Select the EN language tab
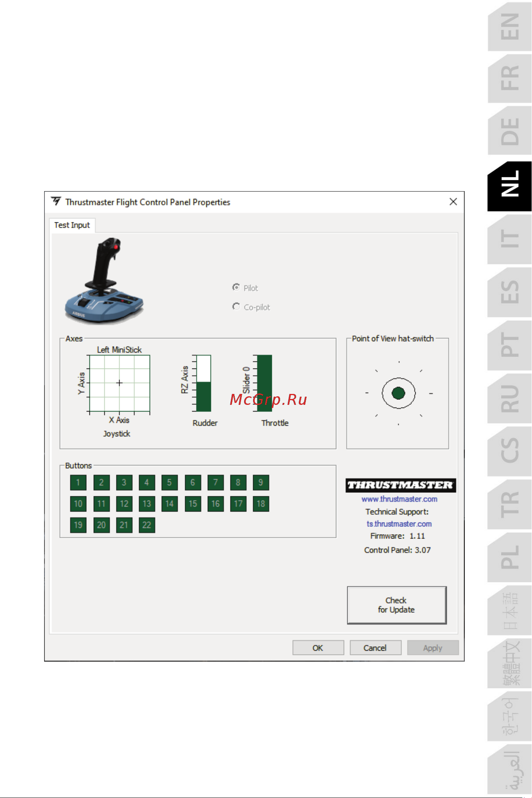The width and height of the screenshot is (532, 798). [510, 27]
